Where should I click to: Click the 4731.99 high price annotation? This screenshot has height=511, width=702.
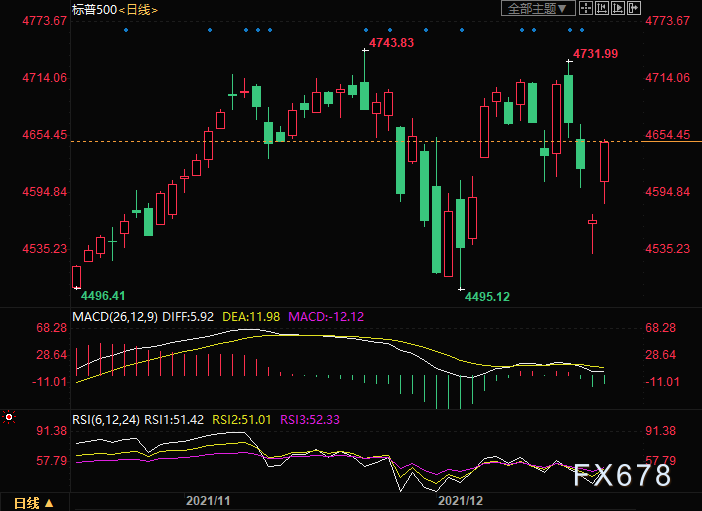(x=595, y=54)
